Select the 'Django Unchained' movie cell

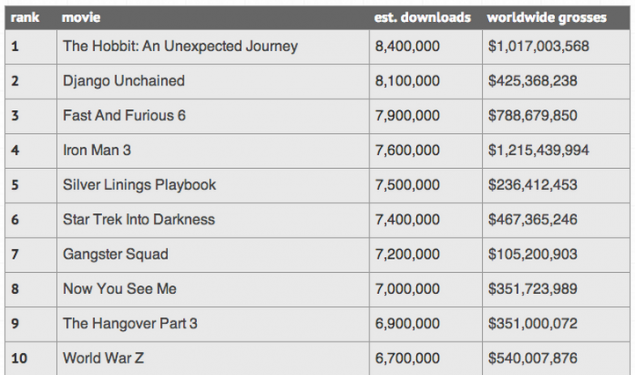213,81
